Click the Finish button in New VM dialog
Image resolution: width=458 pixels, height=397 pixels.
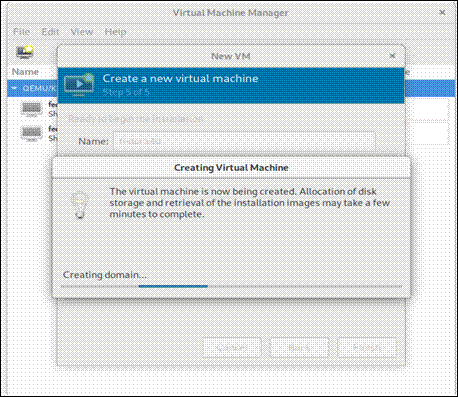[x=367, y=348]
